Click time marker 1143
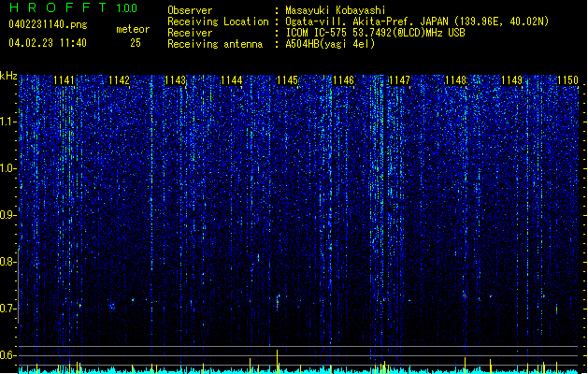 (176, 80)
